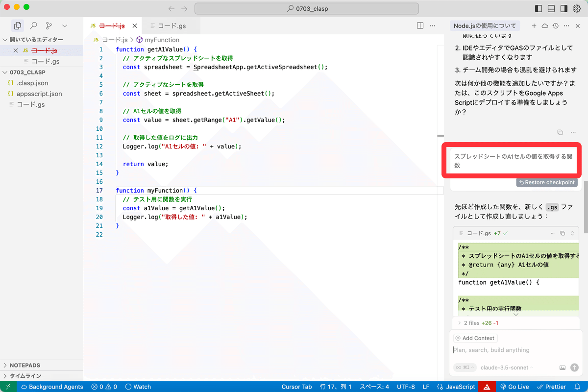Start a new chat with the plus icon
The image size is (588, 392).
coord(533,25)
